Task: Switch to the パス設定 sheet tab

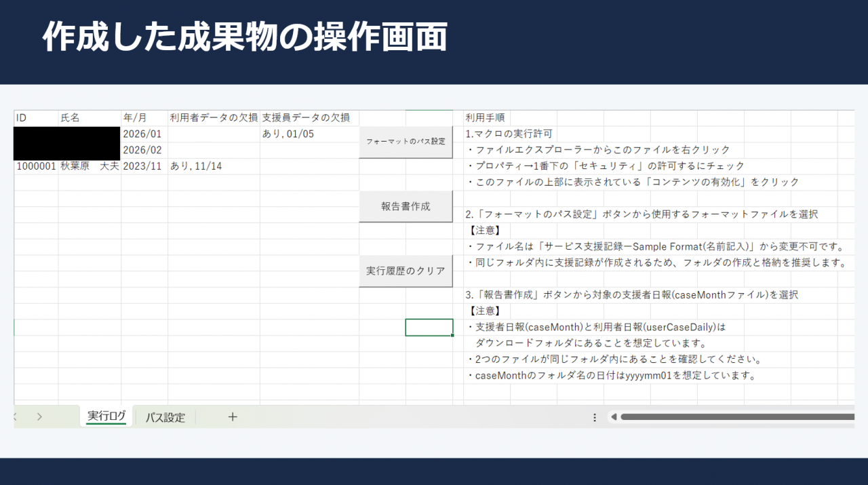Action: click(x=165, y=417)
